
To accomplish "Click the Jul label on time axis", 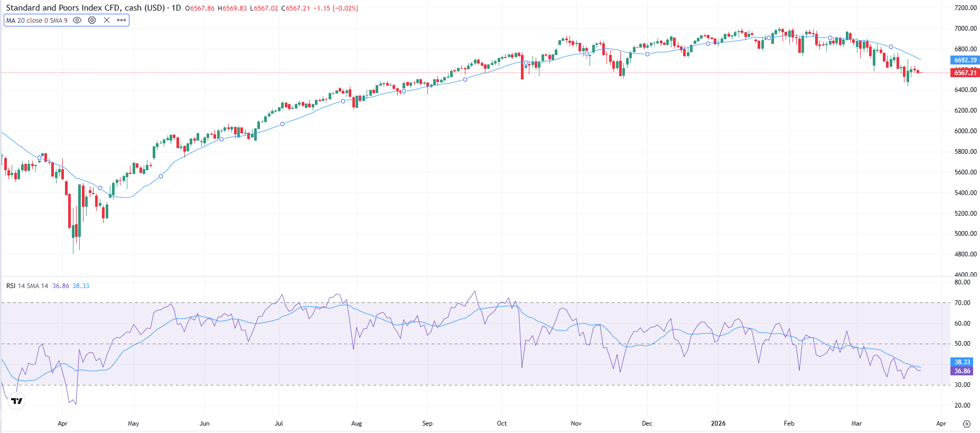I will click(279, 423).
